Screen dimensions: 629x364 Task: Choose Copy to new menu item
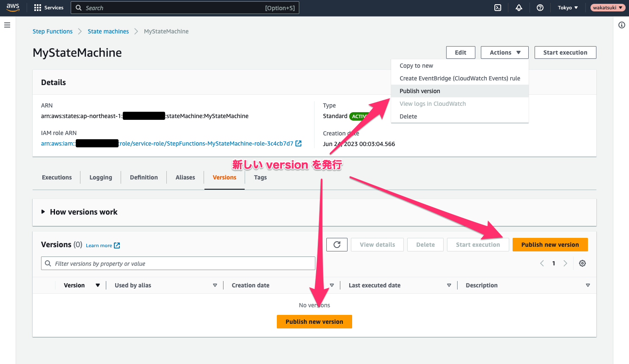(x=416, y=66)
